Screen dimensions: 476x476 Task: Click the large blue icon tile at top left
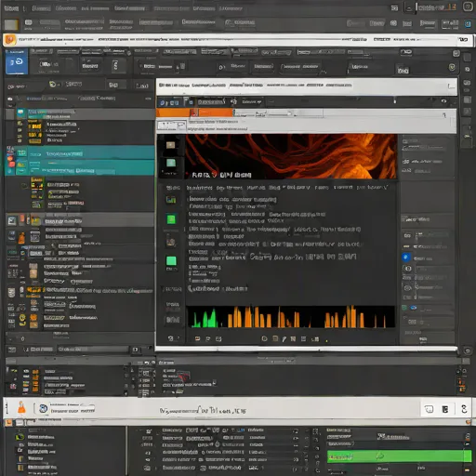[17, 61]
